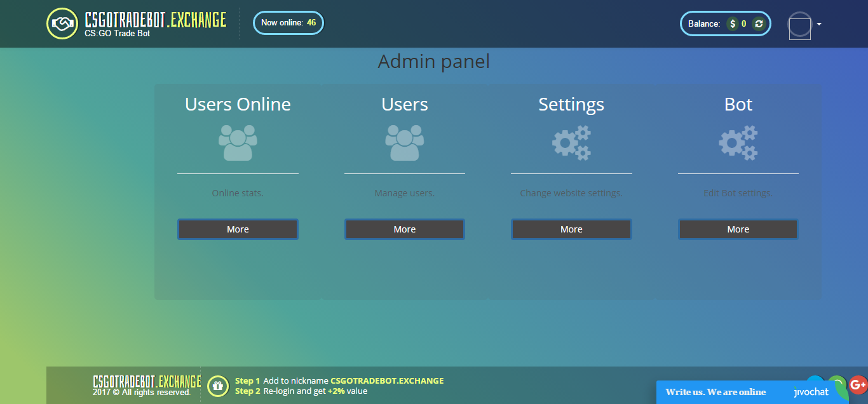Open More under Settings
This screenshot has width=868, height=404.
coord(571,229)
